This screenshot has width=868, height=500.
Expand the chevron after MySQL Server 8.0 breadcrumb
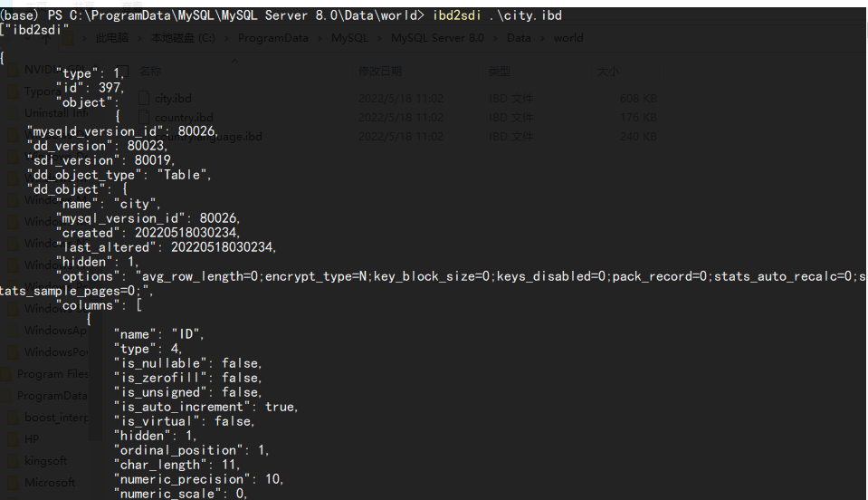coord(494,38)
